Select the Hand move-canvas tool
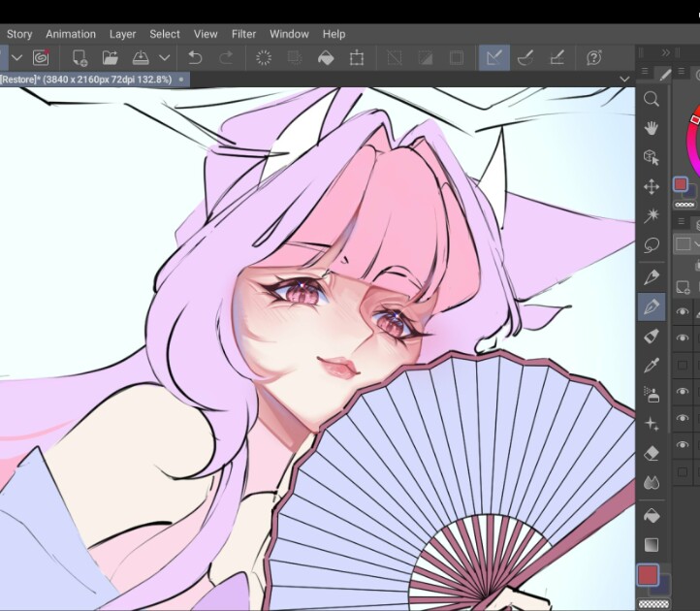This screenshot has width=700, height=611. pyautogui.click(x=652, y=128)
